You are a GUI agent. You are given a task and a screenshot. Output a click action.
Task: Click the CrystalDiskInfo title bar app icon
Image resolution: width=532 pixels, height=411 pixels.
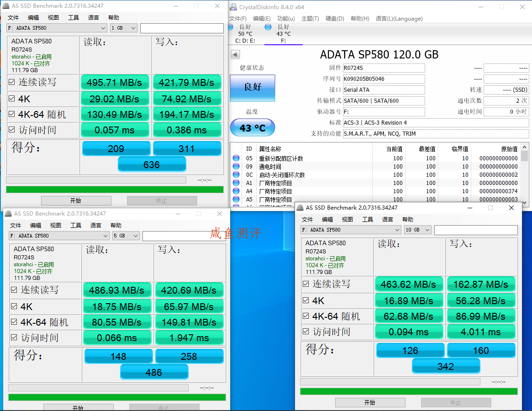coord(233,7)
